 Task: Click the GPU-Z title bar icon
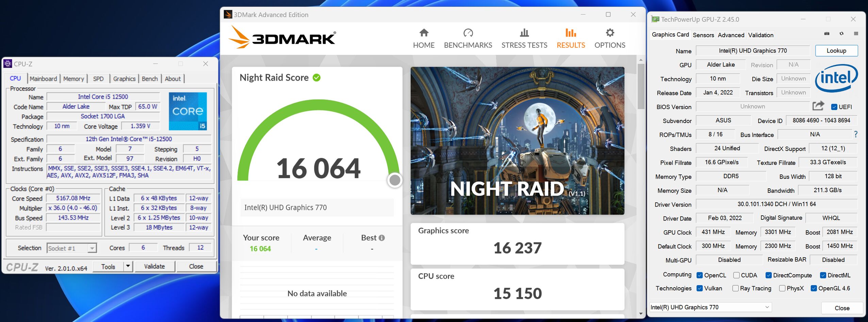pyautogui.click(x=655, y=19)
